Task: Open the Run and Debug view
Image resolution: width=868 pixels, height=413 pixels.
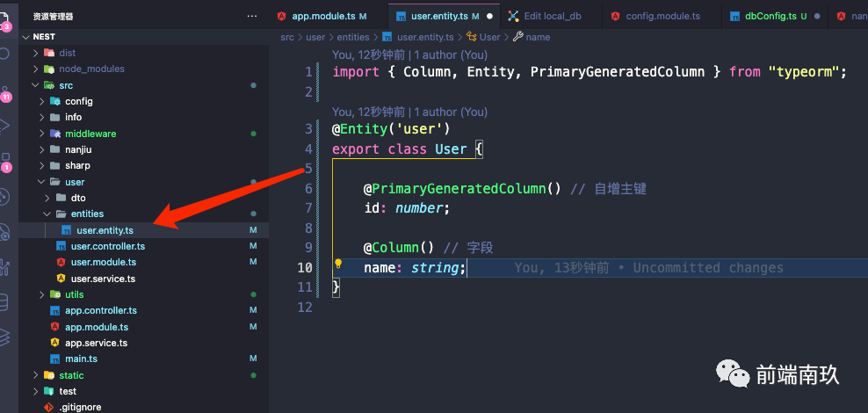Action: click(x=5, y=125)
